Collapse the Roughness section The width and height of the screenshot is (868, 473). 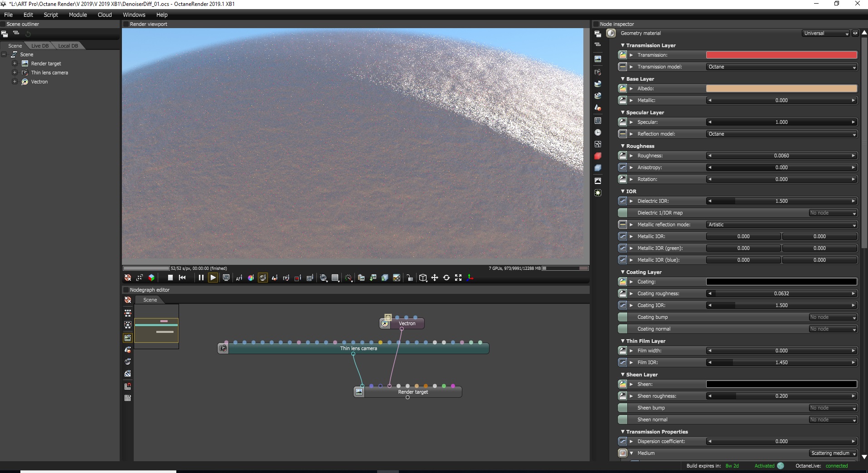click(623, 146)
